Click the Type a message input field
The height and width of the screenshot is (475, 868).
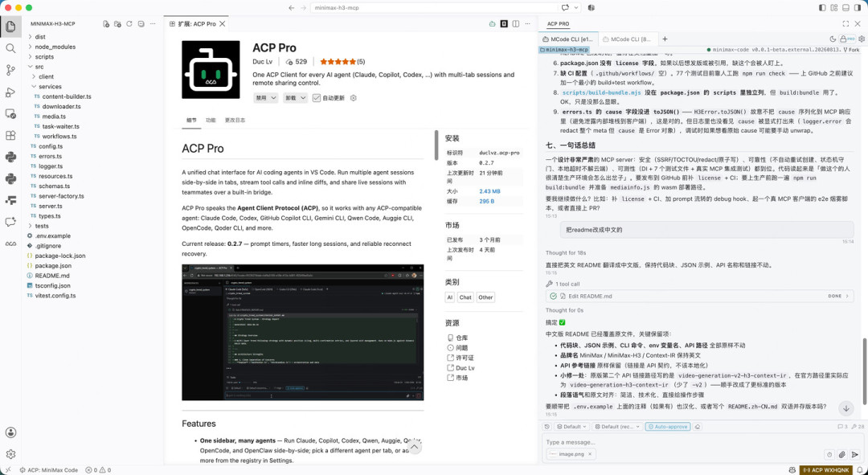[702, 442]
